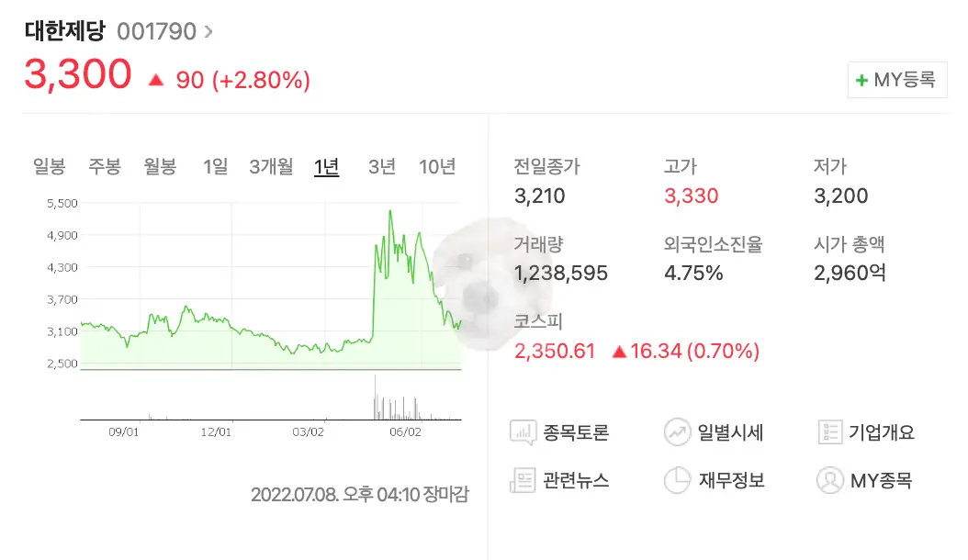The width and height of the screenshot is (968, 560).
Task: Switch chart to 일봉 daily candles
Action: pyautogui.click(x=48, y=166)
